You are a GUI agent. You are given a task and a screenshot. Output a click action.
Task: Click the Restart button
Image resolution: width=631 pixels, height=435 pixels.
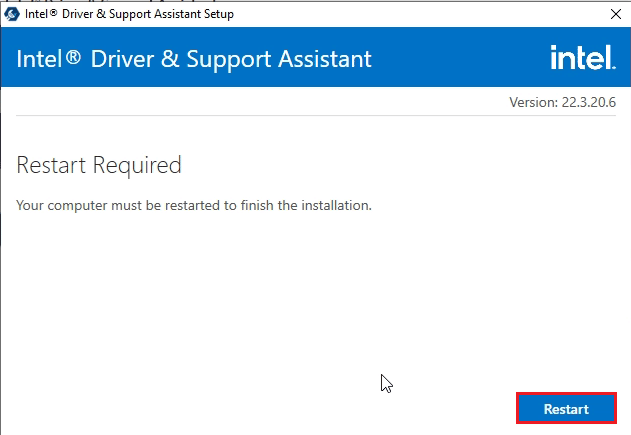566,408
